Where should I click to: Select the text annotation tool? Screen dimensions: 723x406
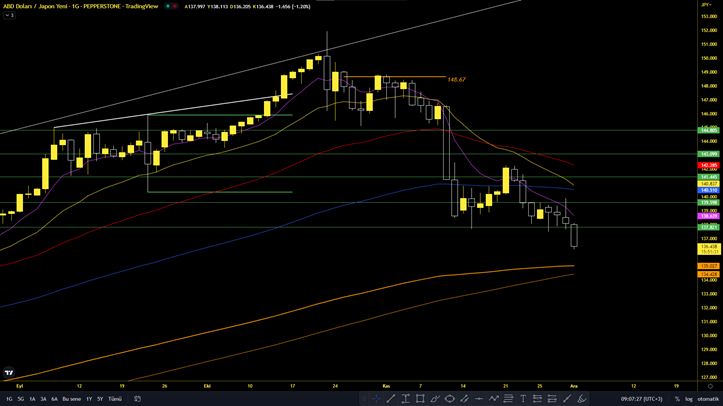click(x=523, y=399)
